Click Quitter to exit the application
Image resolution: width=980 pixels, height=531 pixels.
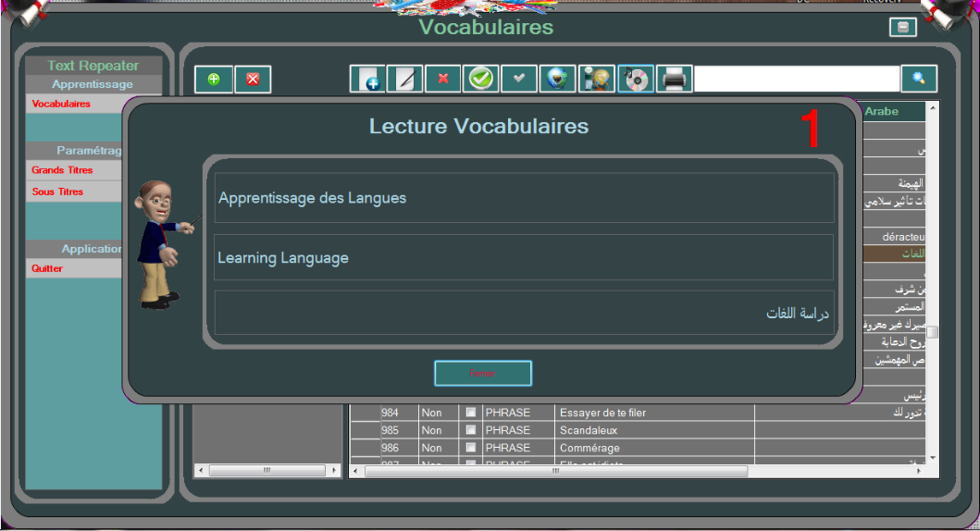[48, 268]
